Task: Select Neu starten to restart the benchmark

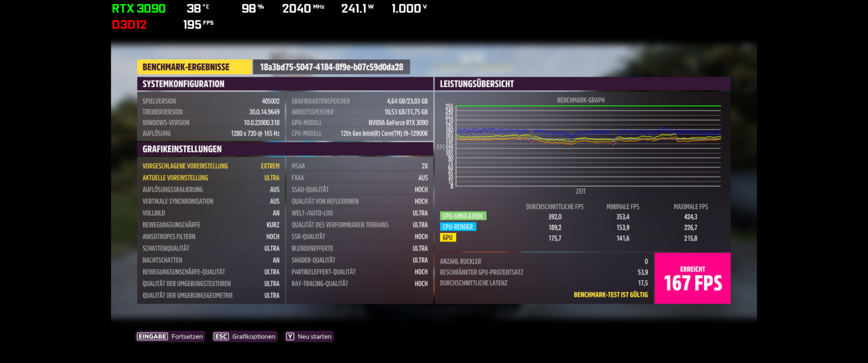Action: [x=314, y=336]
